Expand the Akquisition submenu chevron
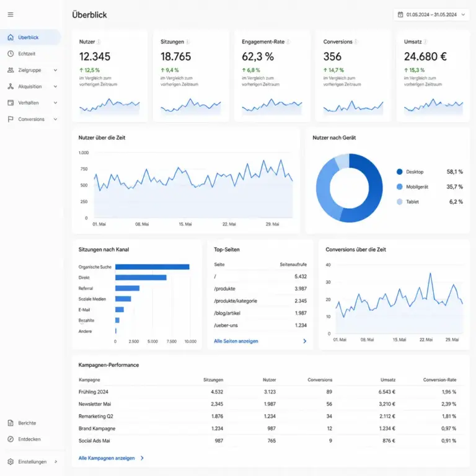The height and width of the screenshot is (476, 476). (56, 87)
